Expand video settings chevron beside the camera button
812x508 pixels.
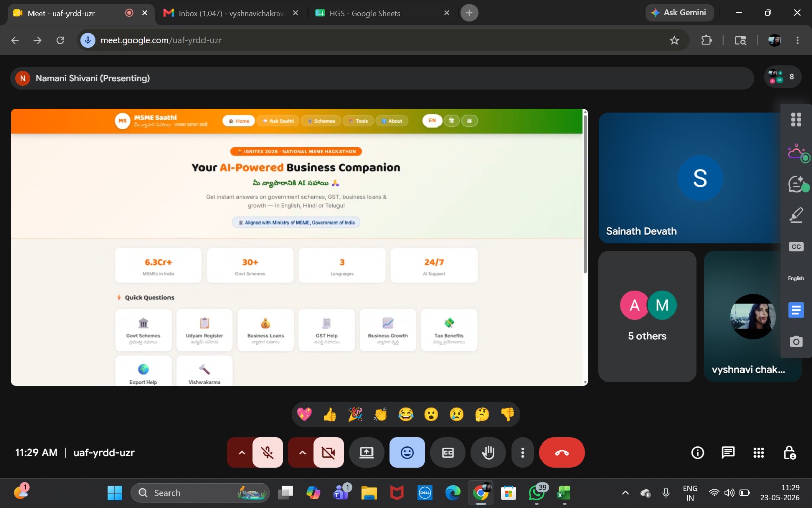(302, 453)
